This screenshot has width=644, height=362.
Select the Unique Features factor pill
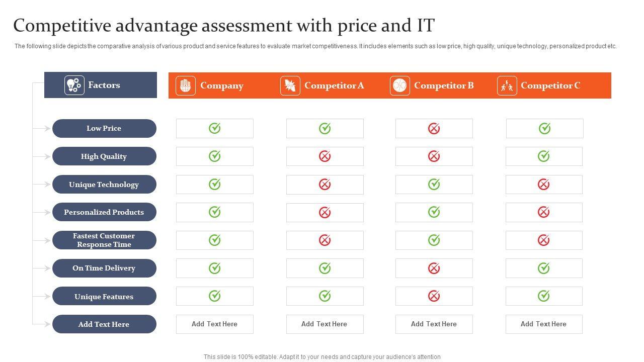click(x=104, y=296)
